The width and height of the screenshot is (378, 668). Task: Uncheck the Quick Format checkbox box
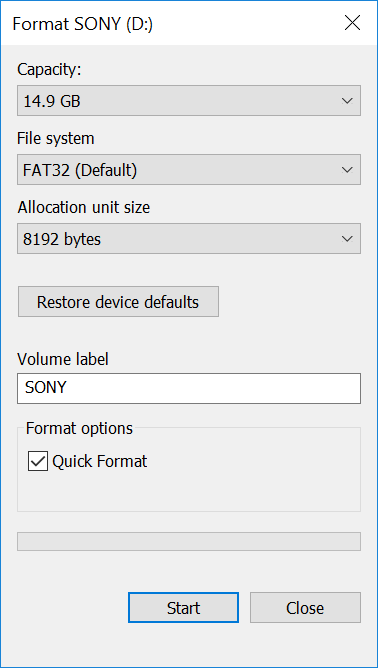click(38, 461)
